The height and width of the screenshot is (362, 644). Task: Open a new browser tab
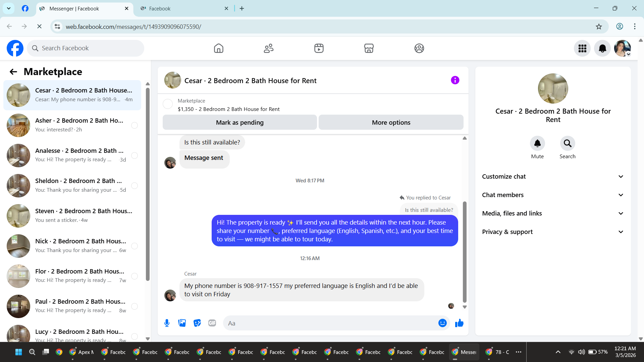242,9
